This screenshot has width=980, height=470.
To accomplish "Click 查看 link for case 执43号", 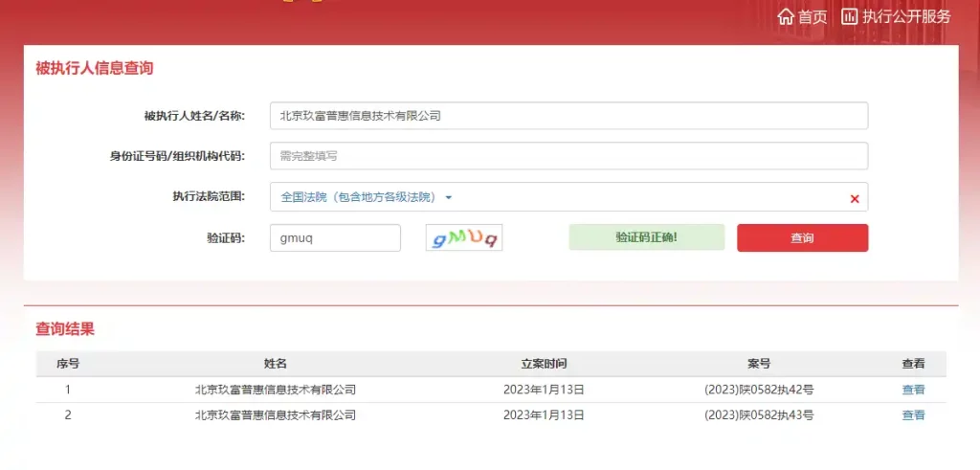I will tap(913, 415).
